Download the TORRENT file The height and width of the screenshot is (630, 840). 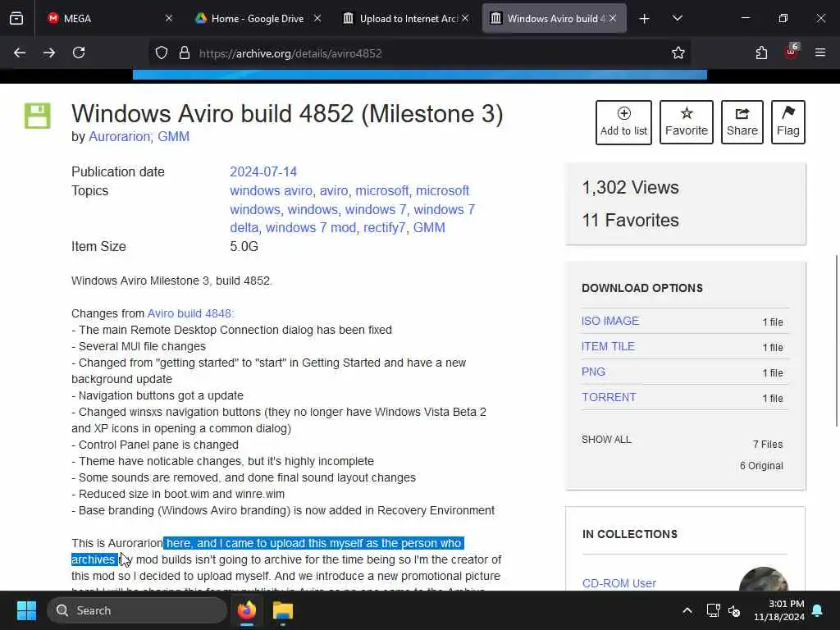click(x=609, y=398)
